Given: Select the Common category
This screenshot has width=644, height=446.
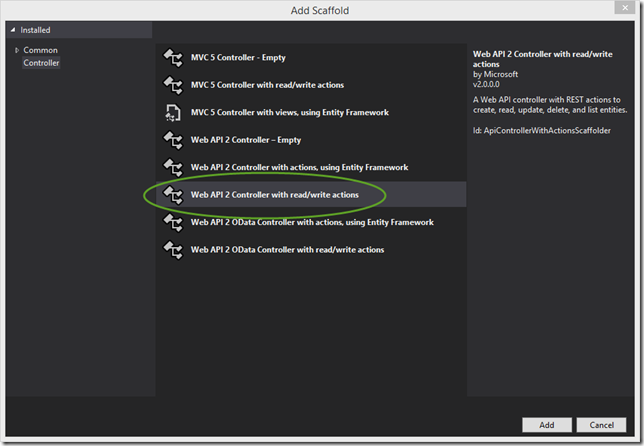Looking at the screenshot, I should [40, 50].
